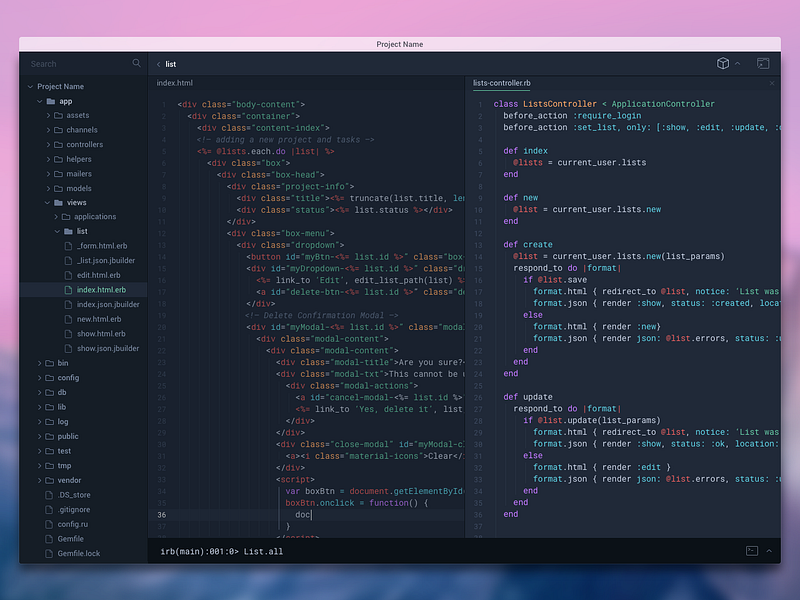Click the search magnifier icon in sidebar
Image resolution: width=800 pixels, height=600 pixels.
[x=137, y=63]
